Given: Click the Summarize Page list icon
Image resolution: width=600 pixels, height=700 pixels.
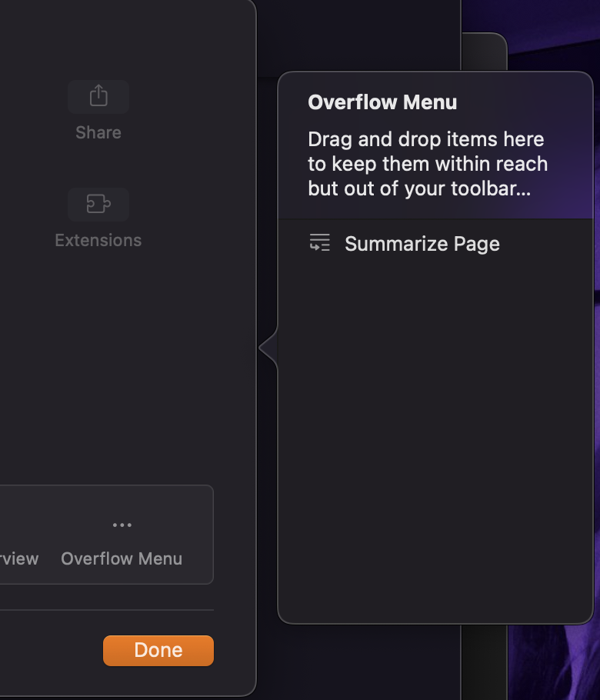Looking at the screenshot, I should 319,243.
